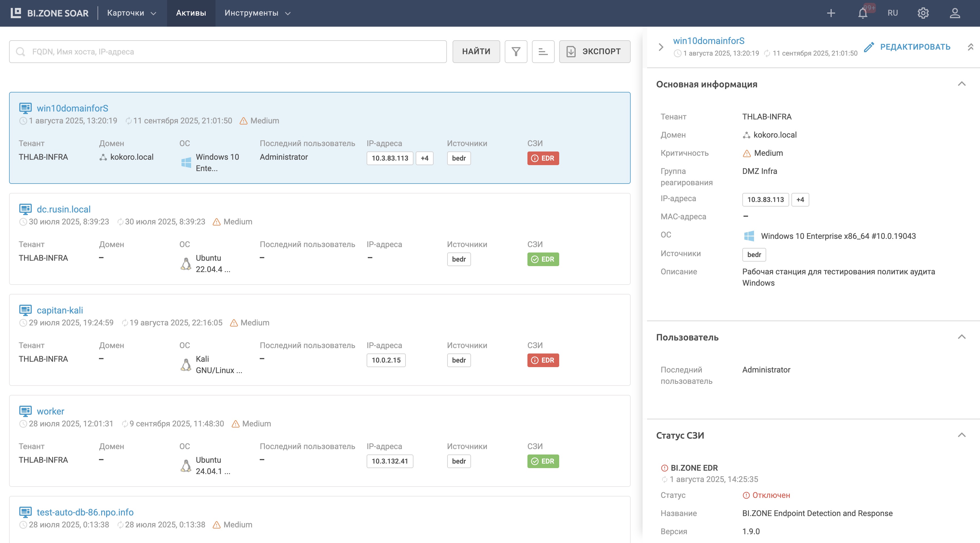The width and height of the screenshot is (980, 543).
Task: Switch to the Активы tab
Action: coord(191,13)
